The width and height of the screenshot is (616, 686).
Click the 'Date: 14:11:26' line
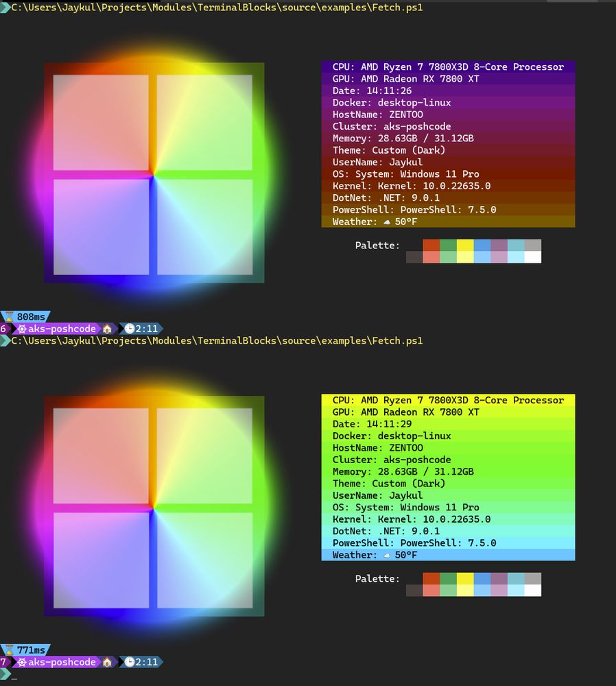coord(372,91)
